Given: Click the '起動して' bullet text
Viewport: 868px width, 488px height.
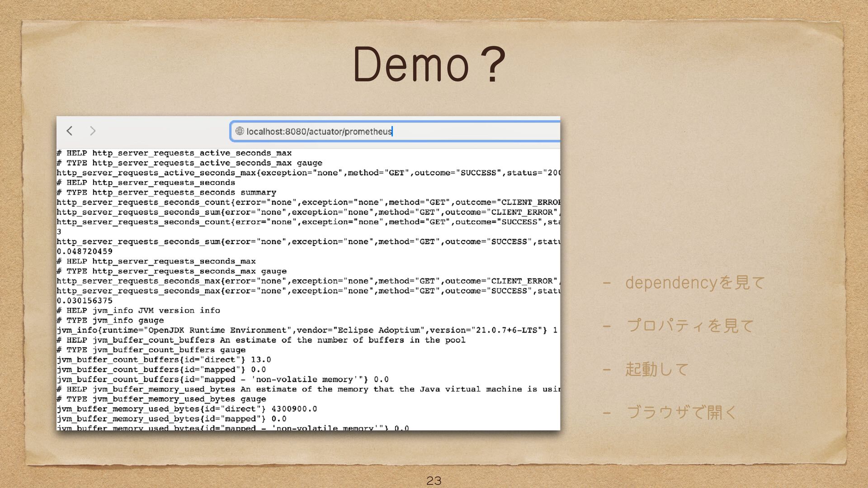Looking at the screenshot, I should (656, 369).
